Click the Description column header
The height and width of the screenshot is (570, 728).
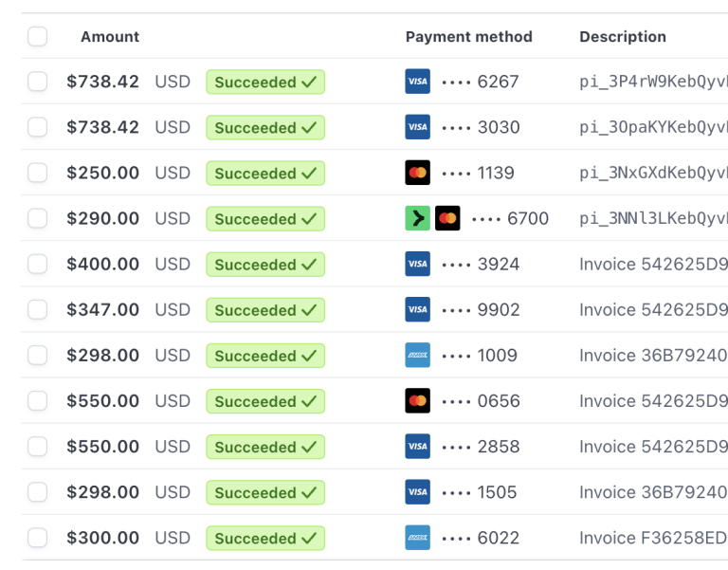click(623, 37)
